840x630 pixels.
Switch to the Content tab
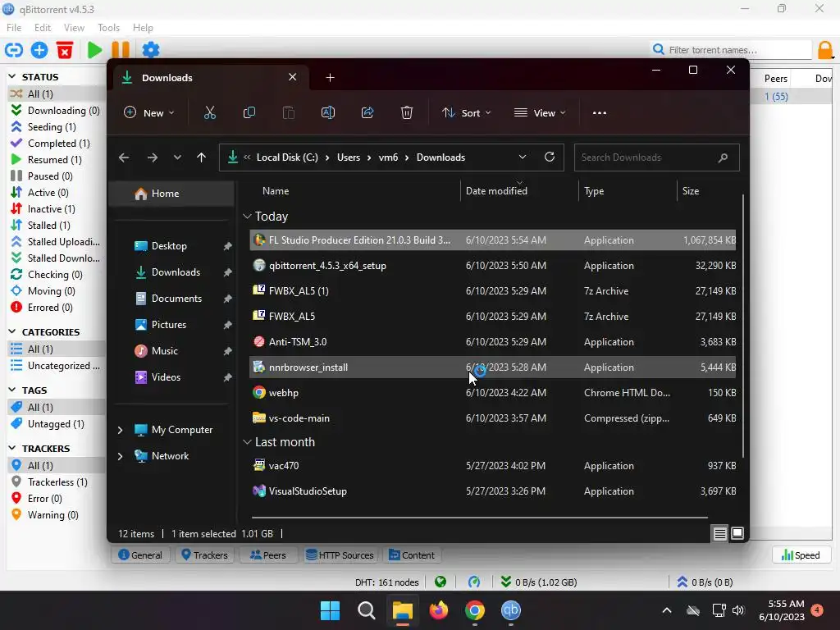(x=412, y=555)
